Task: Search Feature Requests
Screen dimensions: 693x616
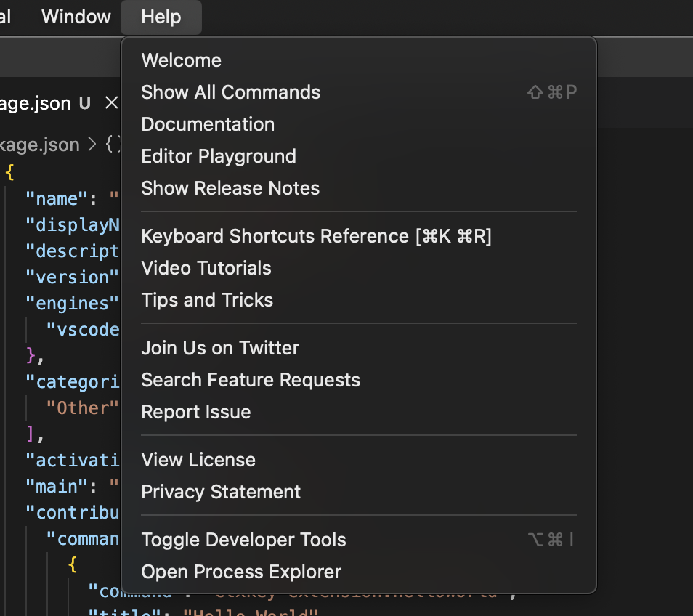Action: pyautogui.click(x=251, y=380)
